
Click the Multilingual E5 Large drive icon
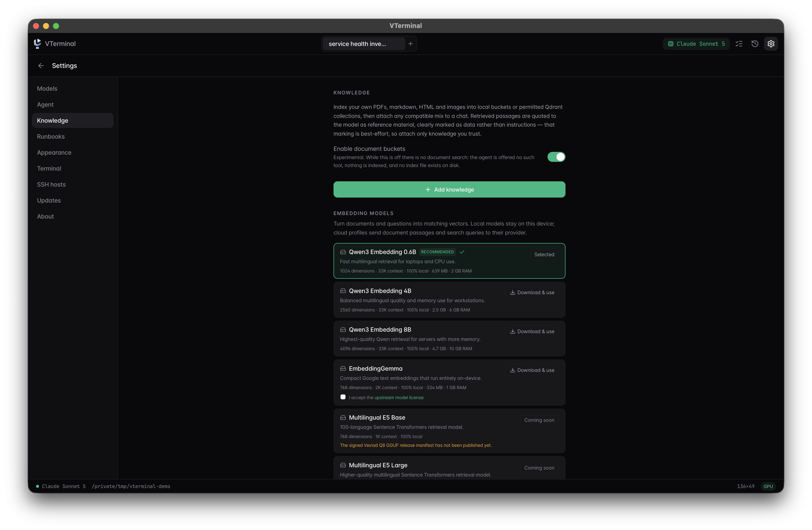click(343, 465)
